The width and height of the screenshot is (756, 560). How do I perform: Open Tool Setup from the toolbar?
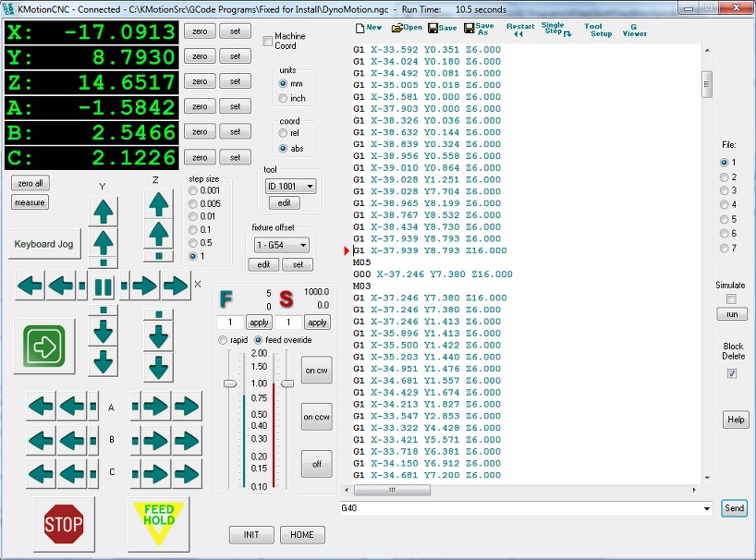[x=595, y=30]
